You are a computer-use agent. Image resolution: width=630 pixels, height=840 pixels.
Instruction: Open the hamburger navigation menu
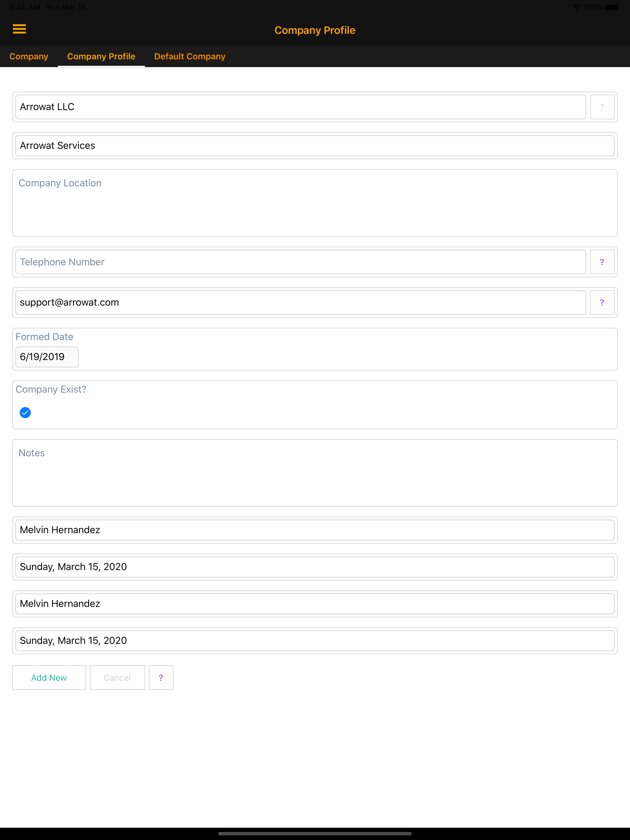click(x=19, y=29)
